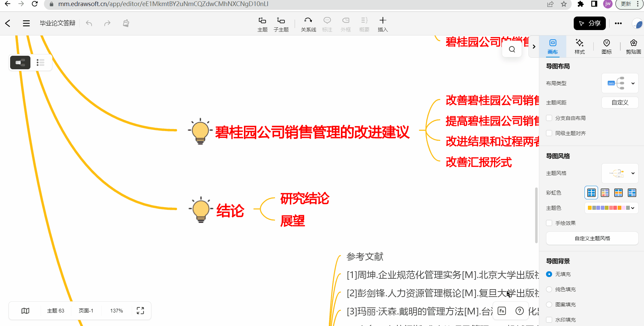Expand the 主题色 theme color dropdown
This screenshot has width=644, height=326.
(x=612, y=208)
